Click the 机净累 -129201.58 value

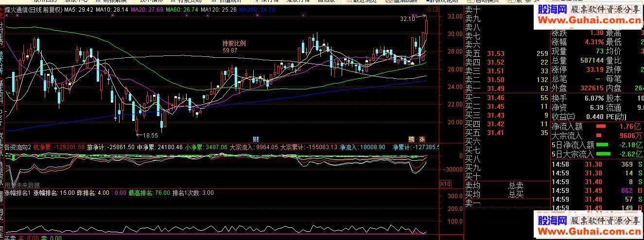59,146
